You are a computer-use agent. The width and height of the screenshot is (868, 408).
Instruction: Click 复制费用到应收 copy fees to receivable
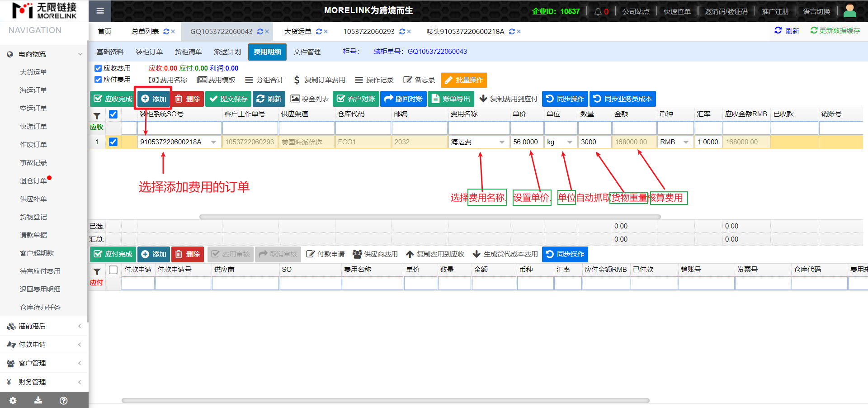click(x=435, y=254)
